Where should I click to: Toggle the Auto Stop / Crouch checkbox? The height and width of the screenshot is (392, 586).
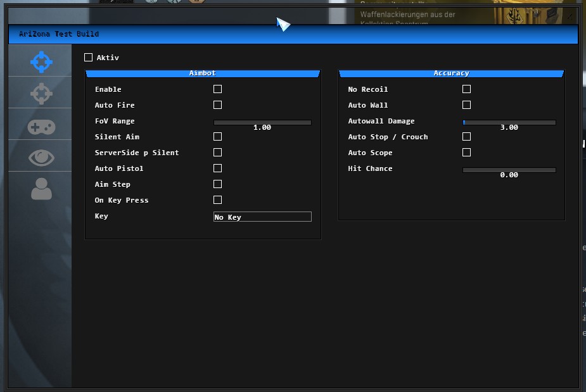coord(466,137)
